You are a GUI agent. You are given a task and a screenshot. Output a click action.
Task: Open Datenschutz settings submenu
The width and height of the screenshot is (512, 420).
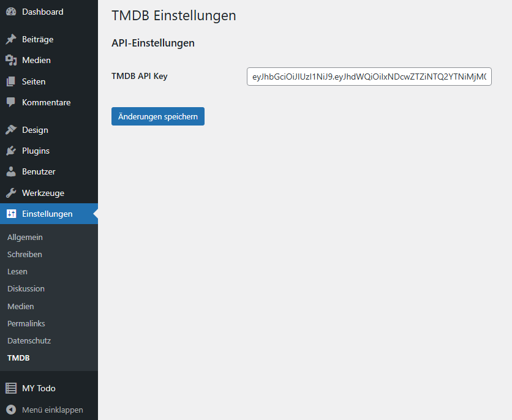coord(29,340)
